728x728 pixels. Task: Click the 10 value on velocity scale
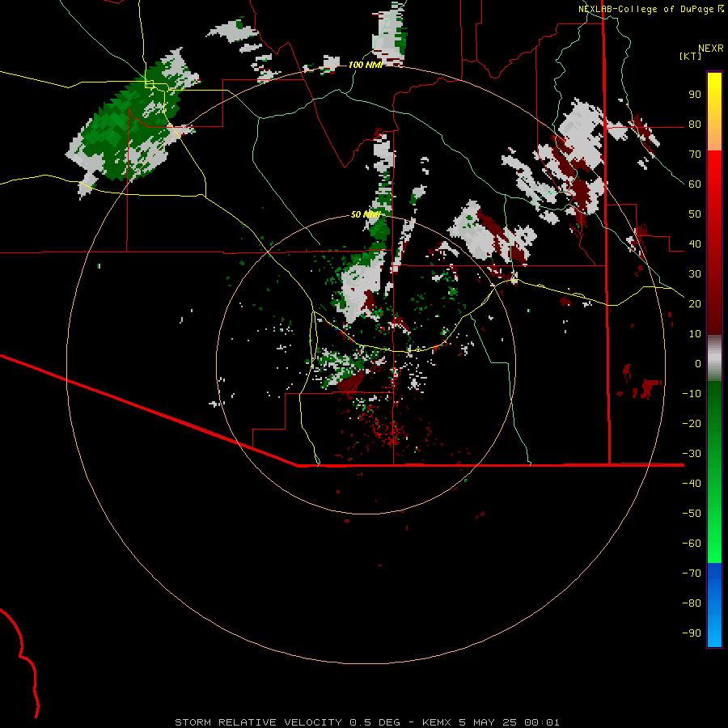tap(695, 334)
